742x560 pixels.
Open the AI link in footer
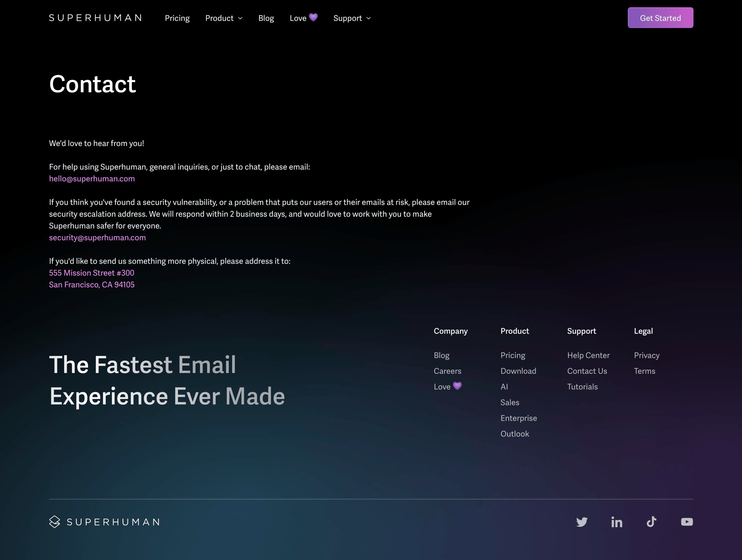tap(504, 387)
